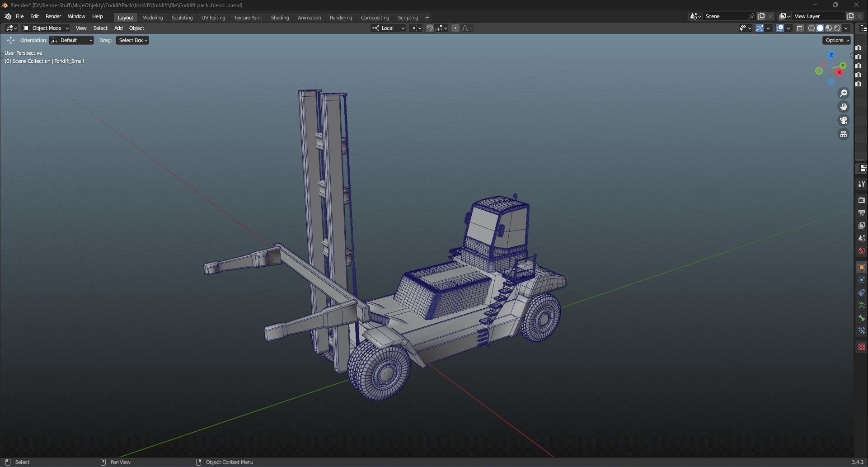Screen dimensions: 868x467
Task: Toggle show overlays button
Action: pos(780,28)
